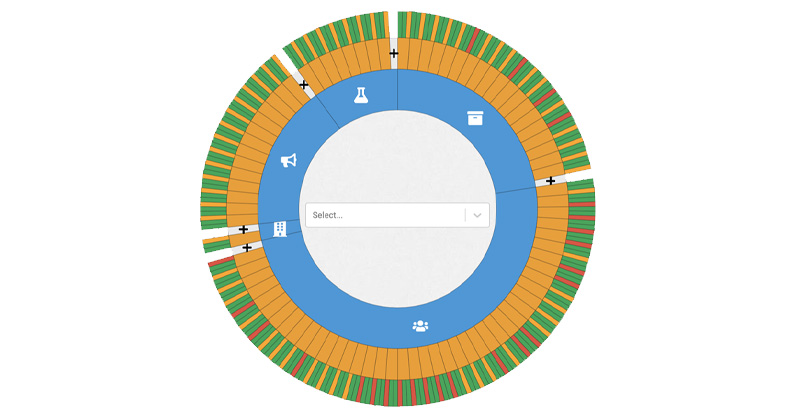Open the Select... dropdown arrow

(477, 215)
